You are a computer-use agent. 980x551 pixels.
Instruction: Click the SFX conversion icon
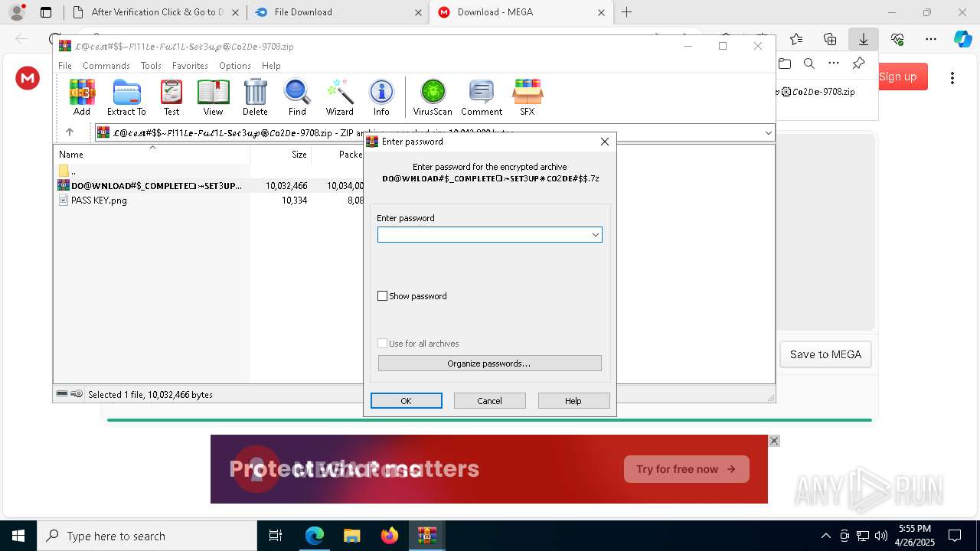point(528,97)
